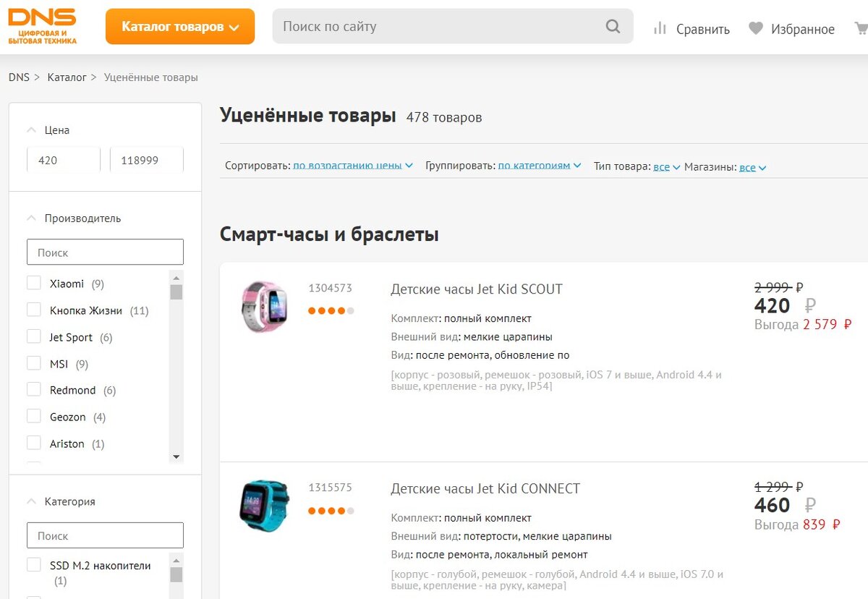The image size is (868, 599).
Task: Click the favorites heart icon
Action: coord(756,28)
